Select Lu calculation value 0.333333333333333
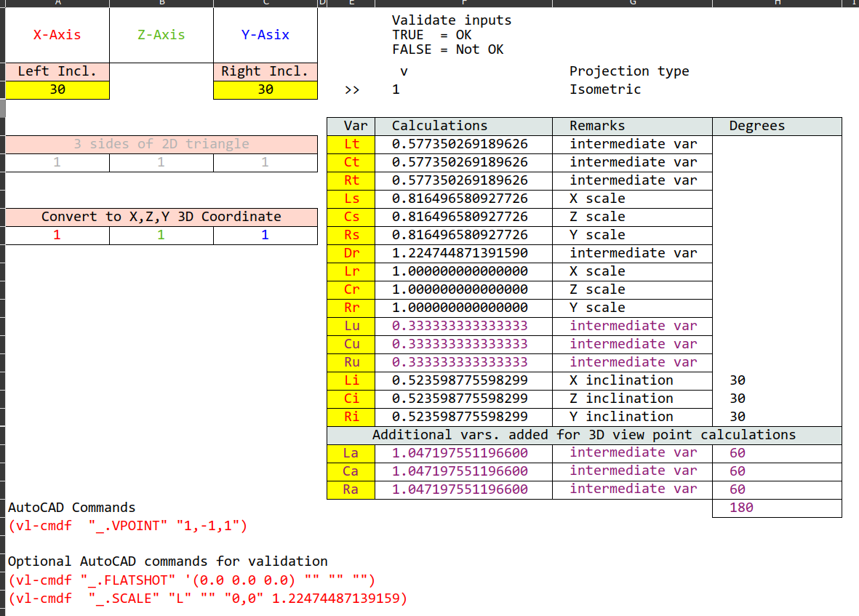This screenshot has width=859, height=616. (x=463, y=327)
